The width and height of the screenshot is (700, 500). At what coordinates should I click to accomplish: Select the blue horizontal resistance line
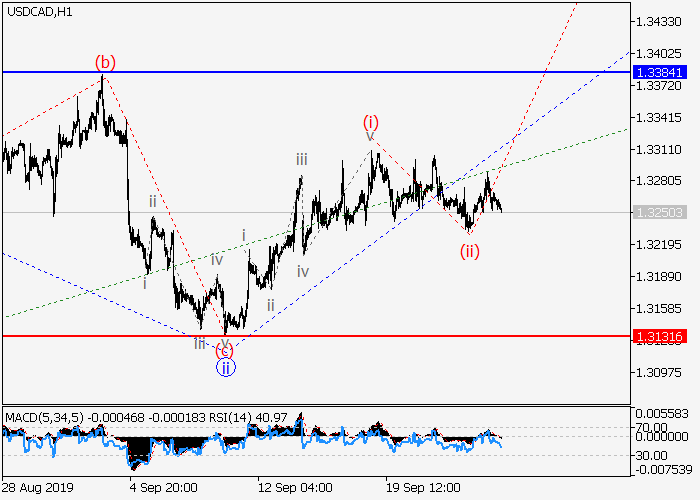point(300,72)
